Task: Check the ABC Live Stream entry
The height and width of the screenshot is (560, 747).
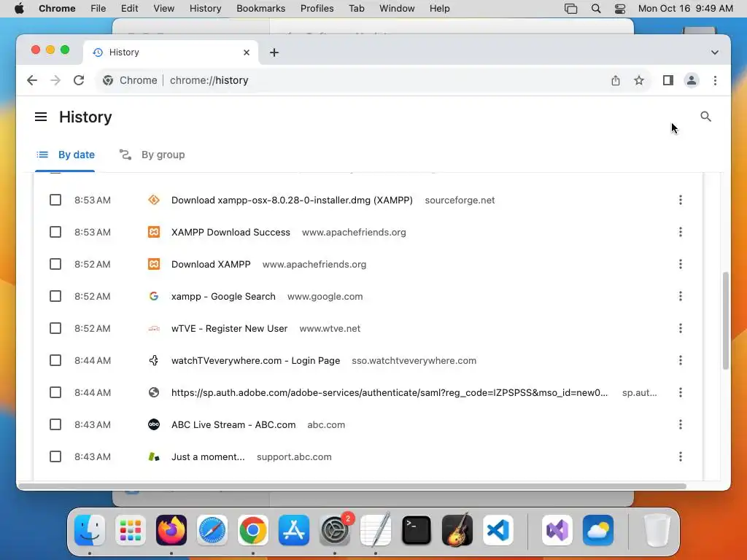Action: pos(55,424)
